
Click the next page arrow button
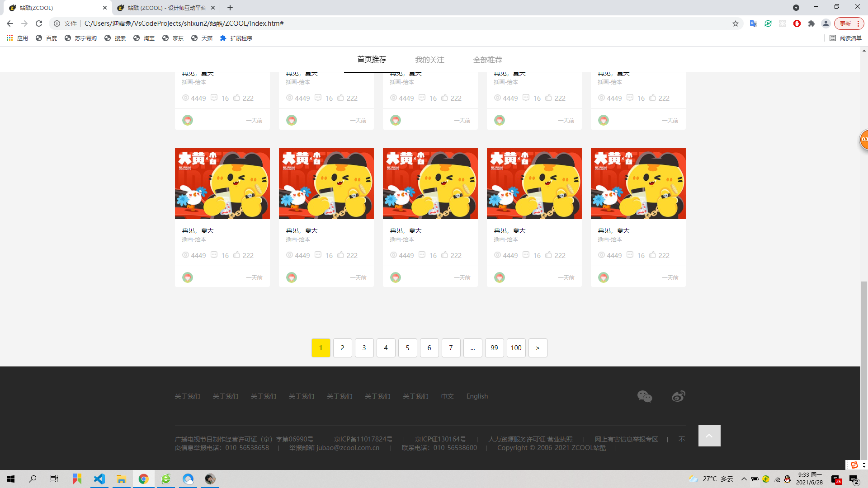click(538, 348)
